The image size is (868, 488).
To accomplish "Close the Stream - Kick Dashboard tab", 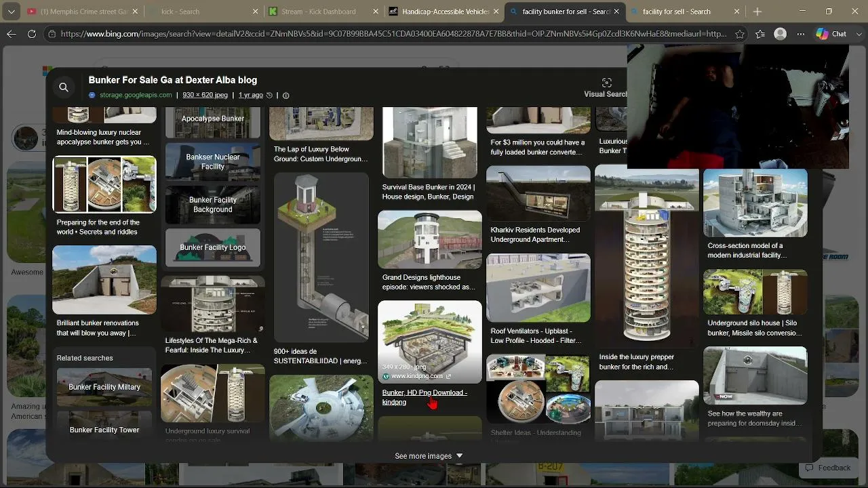I will tap(376, 12).
